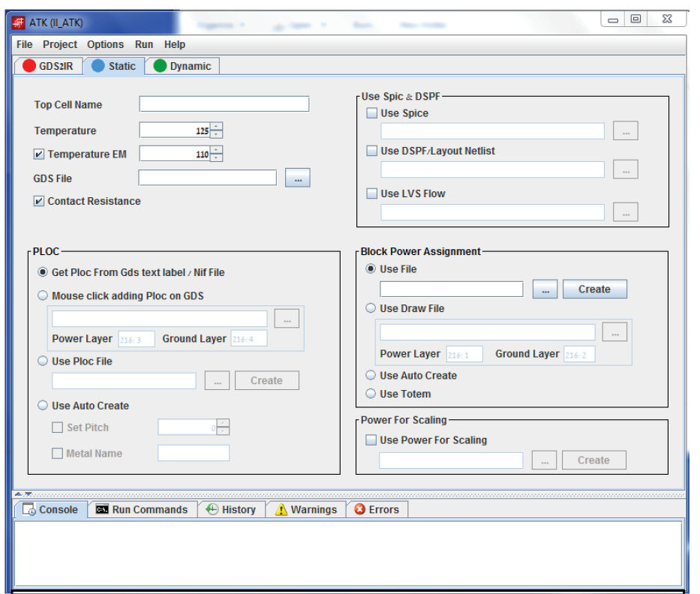Uncheck the Contact Resistance checkbox
This screenshot has width=700, height=594.
(39, 202)
